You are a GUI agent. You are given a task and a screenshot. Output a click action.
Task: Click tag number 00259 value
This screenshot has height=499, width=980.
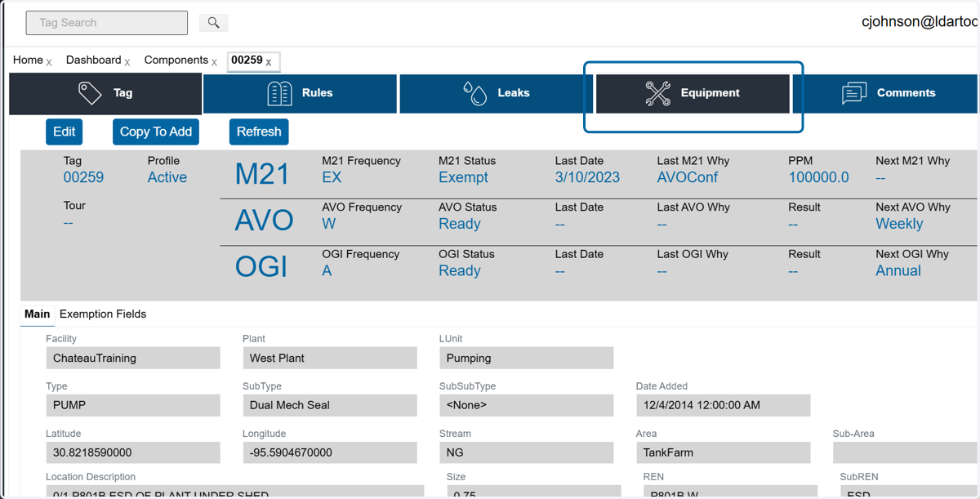coord(83,177)
